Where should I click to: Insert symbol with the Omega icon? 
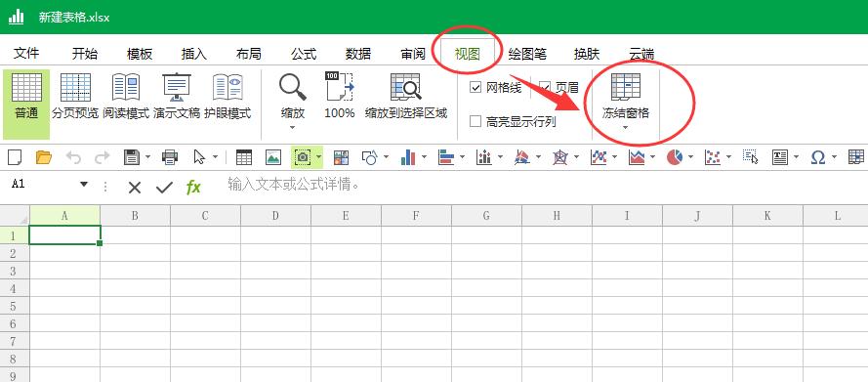coord(818,158)
